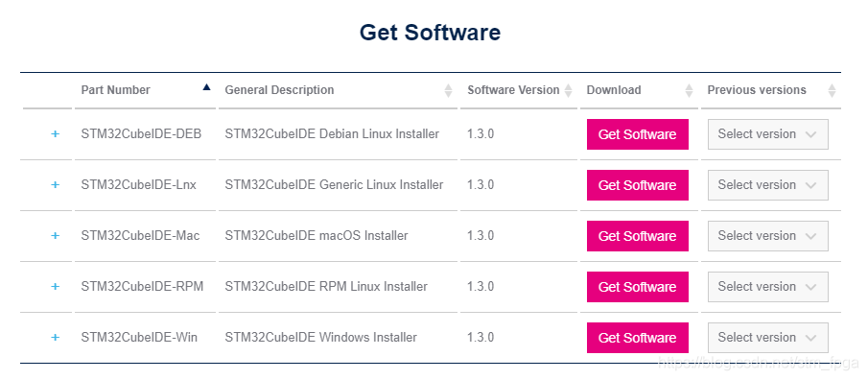
Task: Open Select version dropdown for STM32CubeIDE-DEB
Action: pos(768,134)
